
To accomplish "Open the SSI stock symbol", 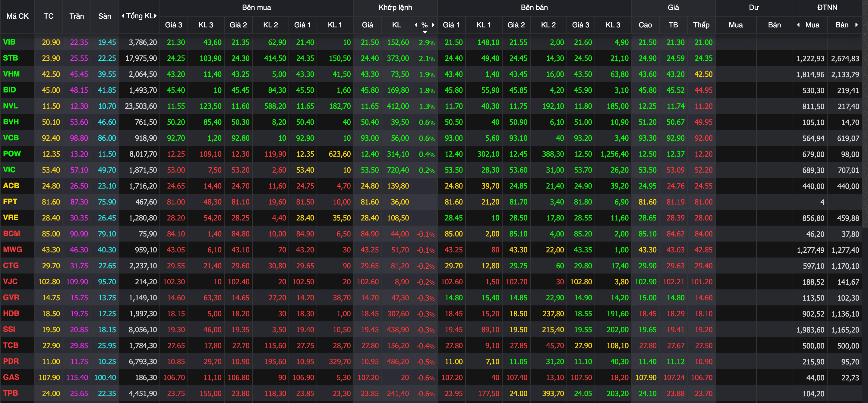I will (x=9, y=329).
